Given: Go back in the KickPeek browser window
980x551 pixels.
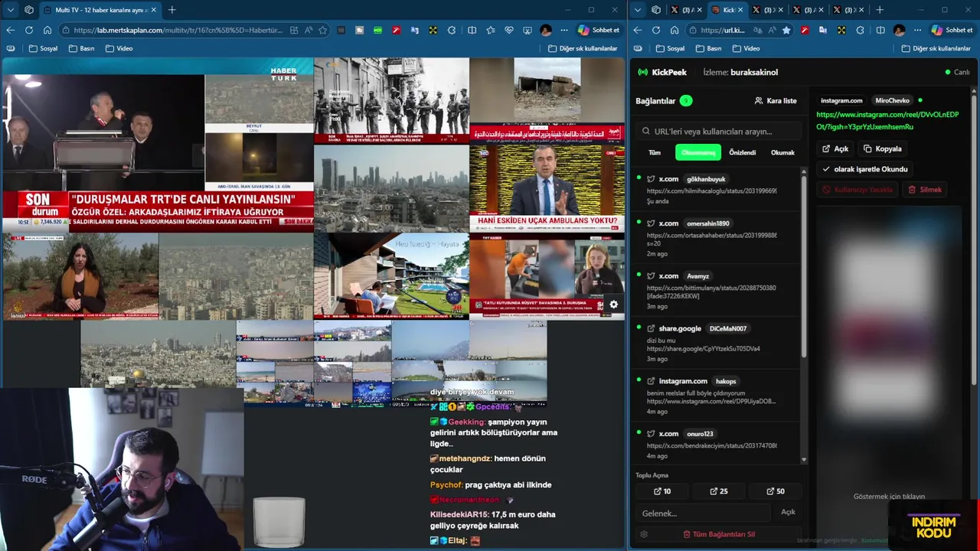Looking at the screenshot, I should click(x=637, y=30).
